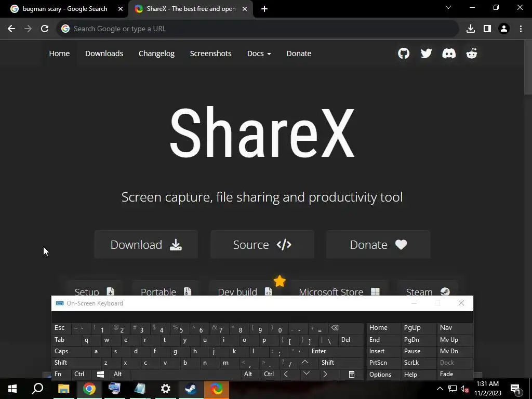This screenshot has height=399, width=532.
Task: Open Chrome downloads icon
Action: [x=471, y=29]
